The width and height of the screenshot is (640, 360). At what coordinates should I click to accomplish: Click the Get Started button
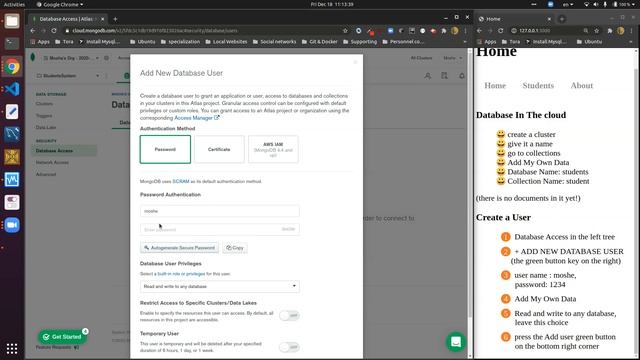coord(63,337)
